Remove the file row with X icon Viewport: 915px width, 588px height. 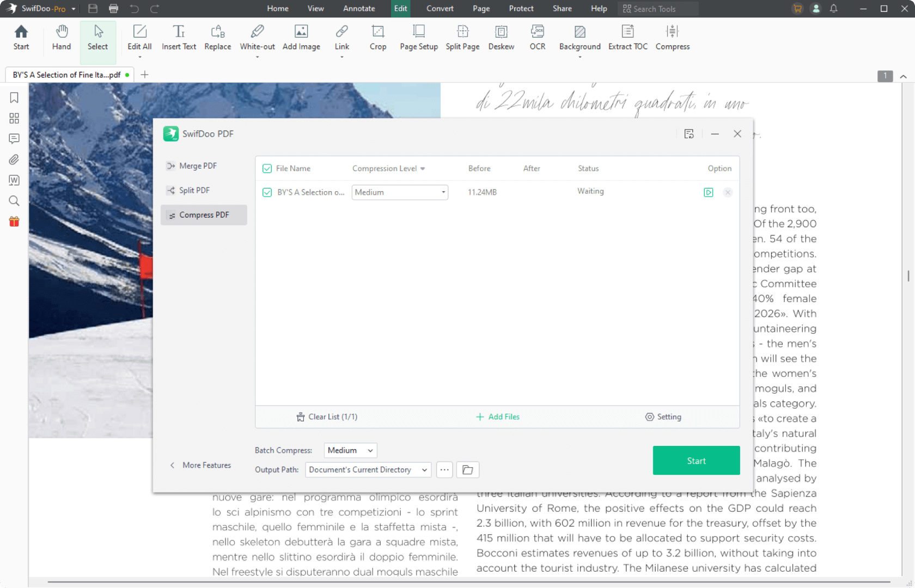click(x=728, y=192)
